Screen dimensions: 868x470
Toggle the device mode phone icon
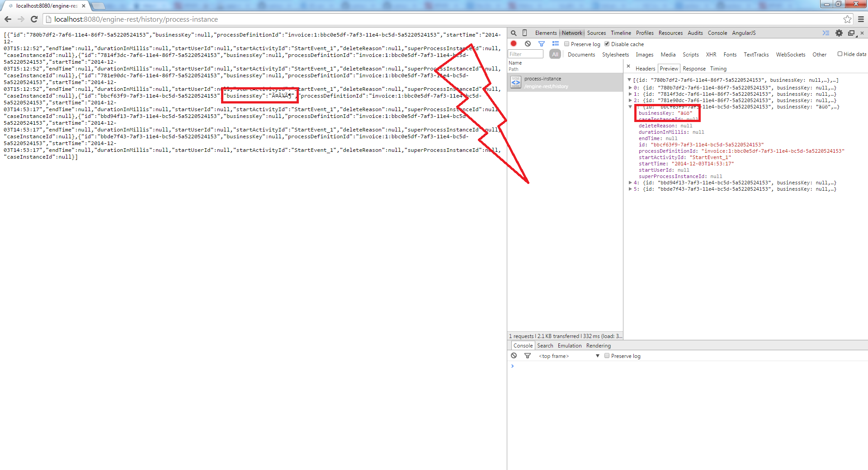pyautogui.click(x=524, y=33)
